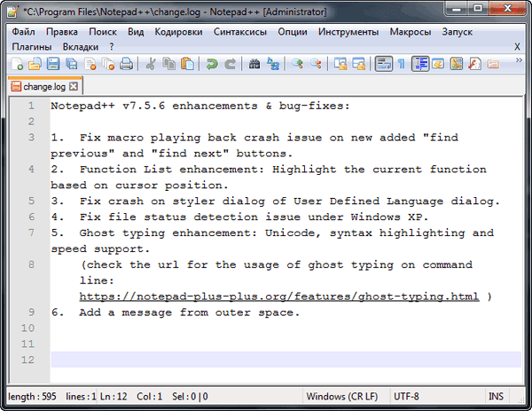This screenshot has height=411, width=532.
Task: Click the Notepad++ title bar app icon
Action: tap(13, 12)
